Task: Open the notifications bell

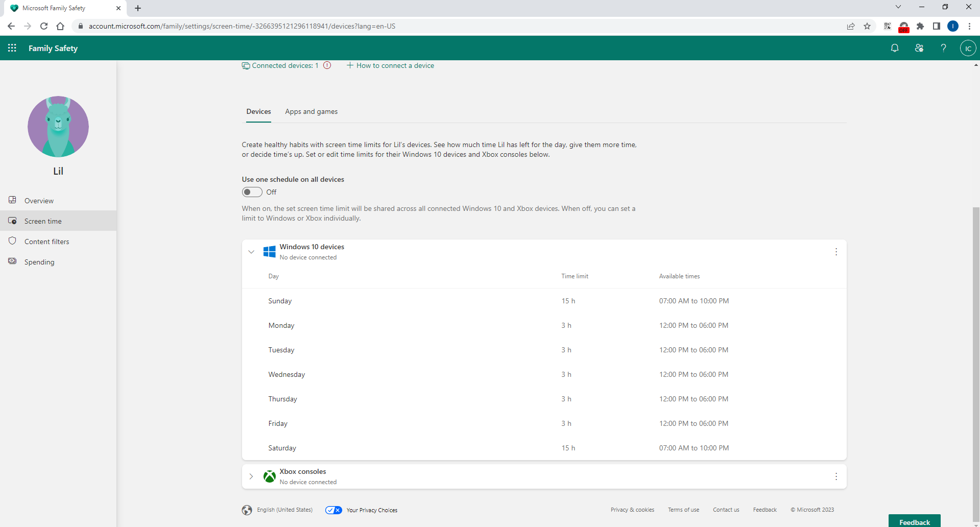Action: (895, 48)
